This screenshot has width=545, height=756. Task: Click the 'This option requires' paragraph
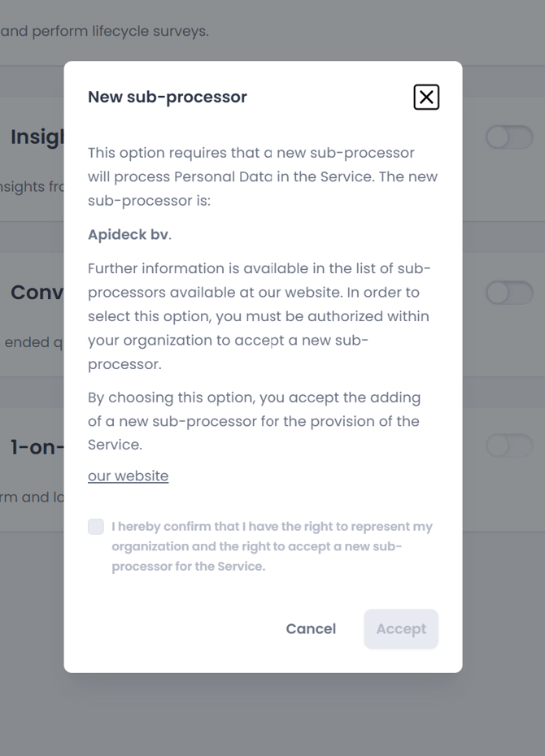click(262, 176)
